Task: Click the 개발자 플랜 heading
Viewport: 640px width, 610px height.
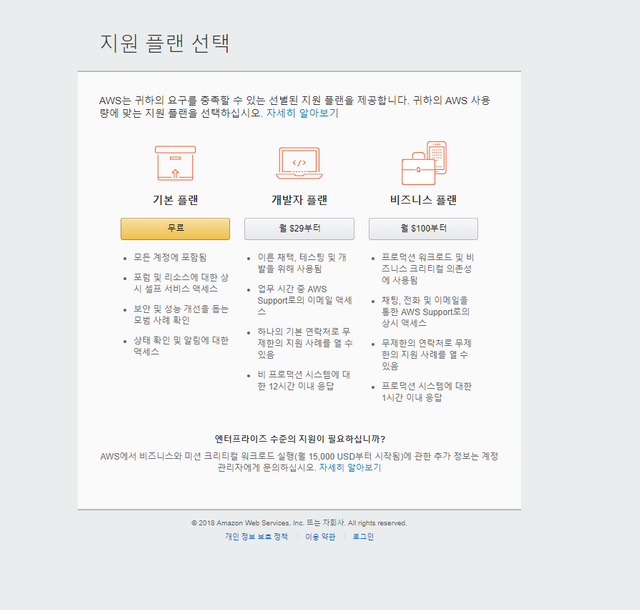Action: [x=299, y=200]
